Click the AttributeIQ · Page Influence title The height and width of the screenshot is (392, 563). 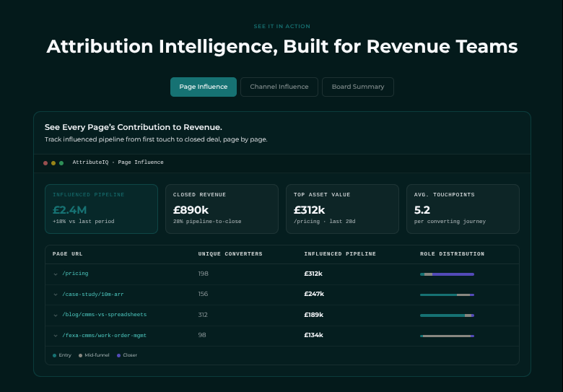[118, 162]
